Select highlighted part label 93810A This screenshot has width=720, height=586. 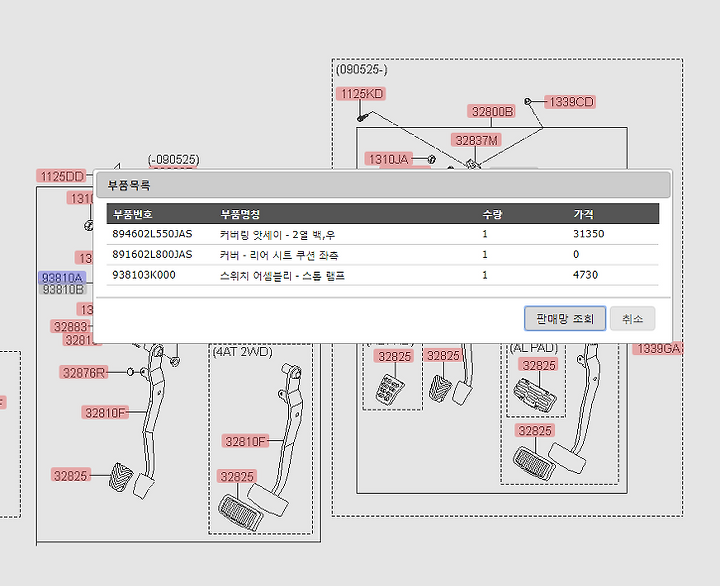(x=62, y=277)
